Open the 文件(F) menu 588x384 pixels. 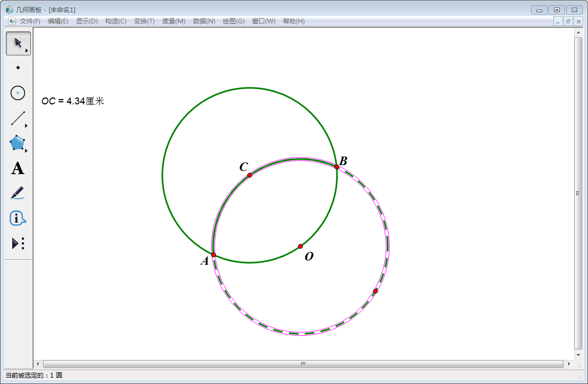coord(30,21)
